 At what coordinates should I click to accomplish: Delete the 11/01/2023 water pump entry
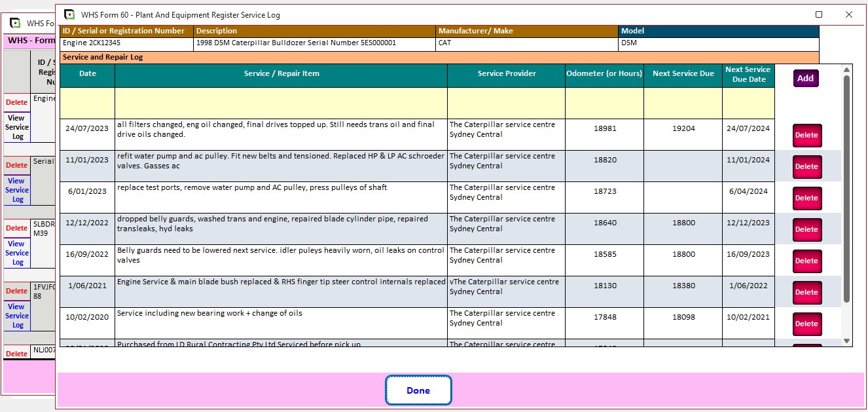(x=806, y=166)
